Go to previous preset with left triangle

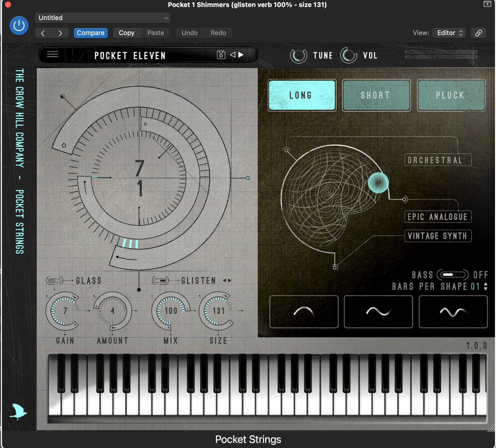pos(233,55)
